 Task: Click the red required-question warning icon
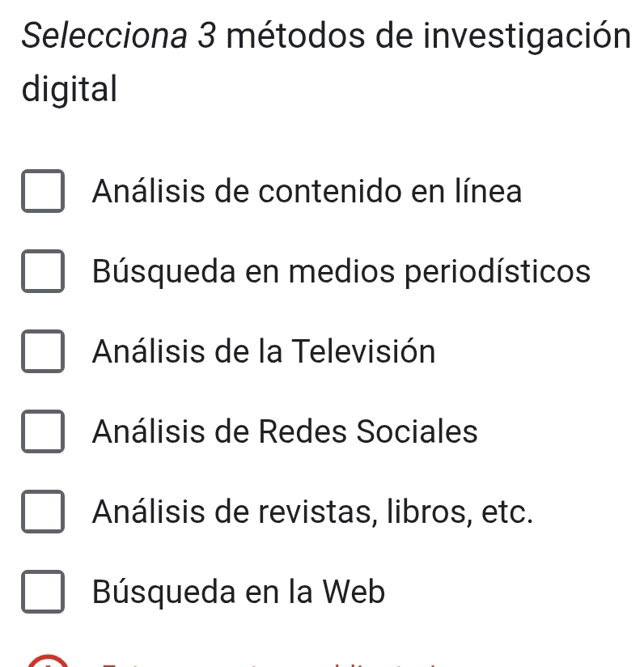click(49, 662)
